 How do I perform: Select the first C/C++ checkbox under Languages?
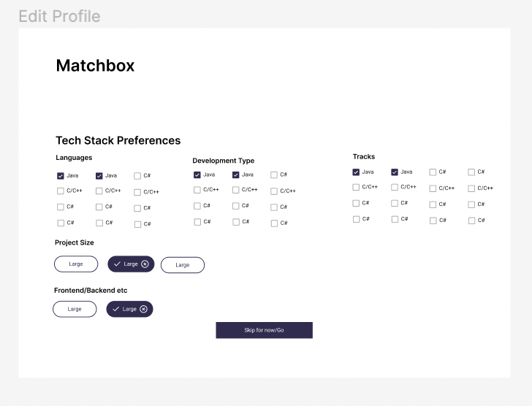click(x=61, y=191)
